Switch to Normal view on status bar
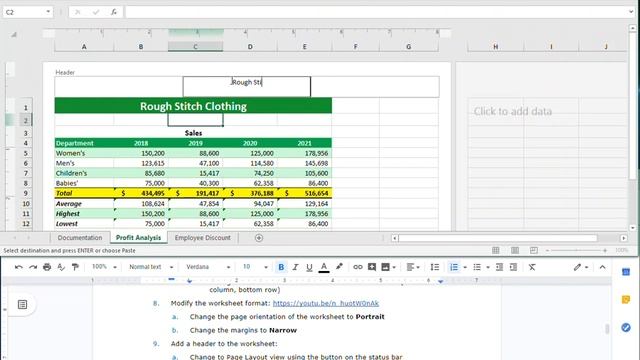This screenshot has height=360, width=640. coord(496,250)
